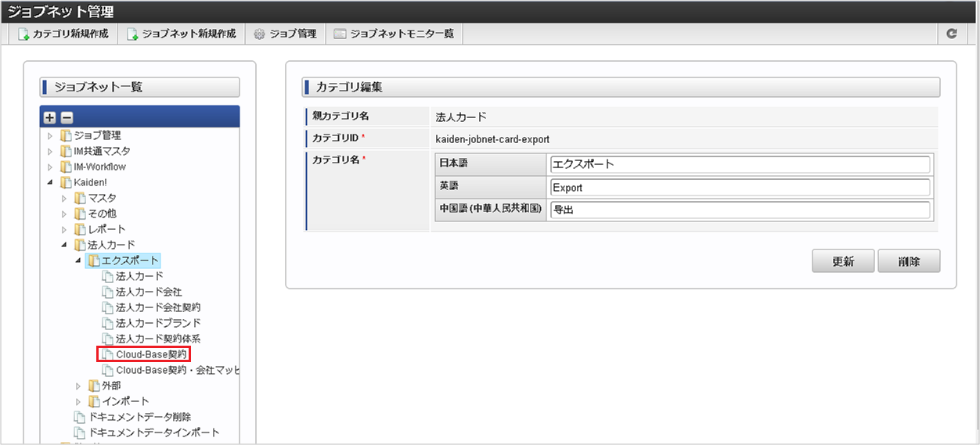Open the 法人カードブランド jobnet
980x445 pixels.
158,323
